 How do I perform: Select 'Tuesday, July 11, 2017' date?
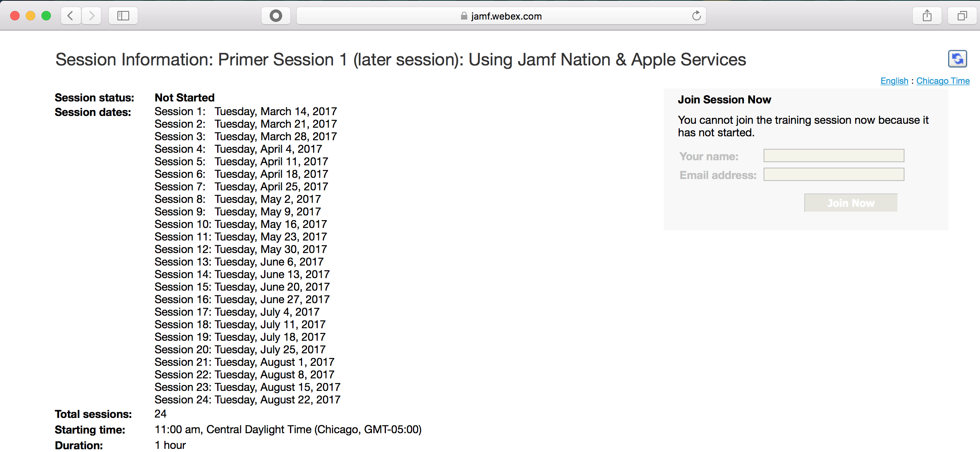tap(270, 325)
